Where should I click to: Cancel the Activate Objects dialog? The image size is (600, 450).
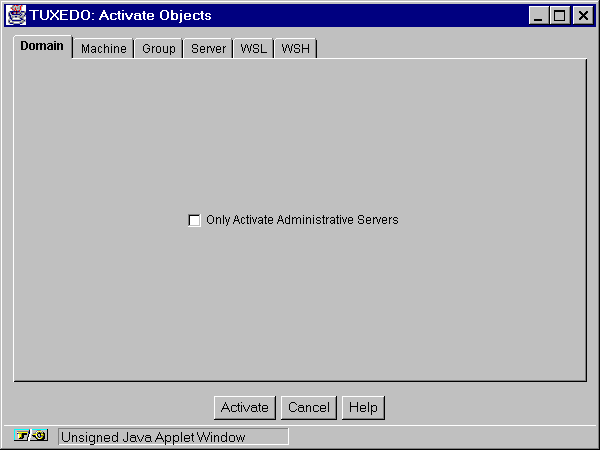click(309, 408)
